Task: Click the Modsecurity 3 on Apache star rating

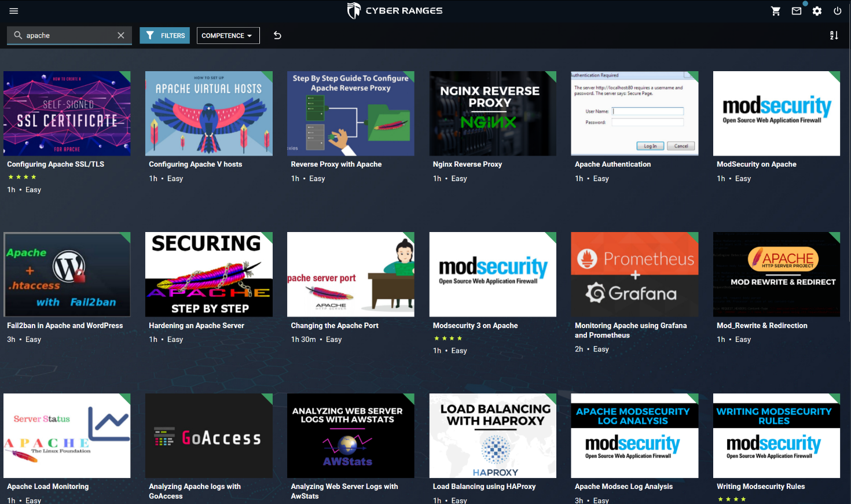Action: pos(447,339)
